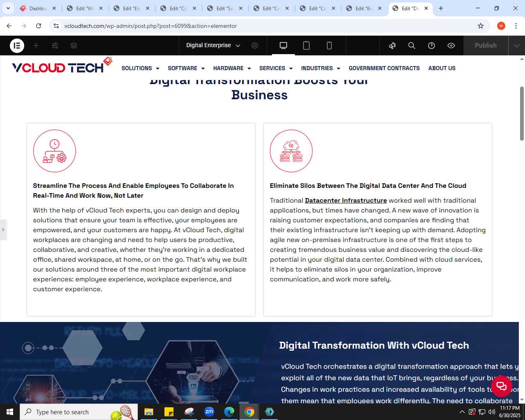Open Sticky Notes from taskbar
The height and width of the screenshot is (420, 525).
coord(169,412)
